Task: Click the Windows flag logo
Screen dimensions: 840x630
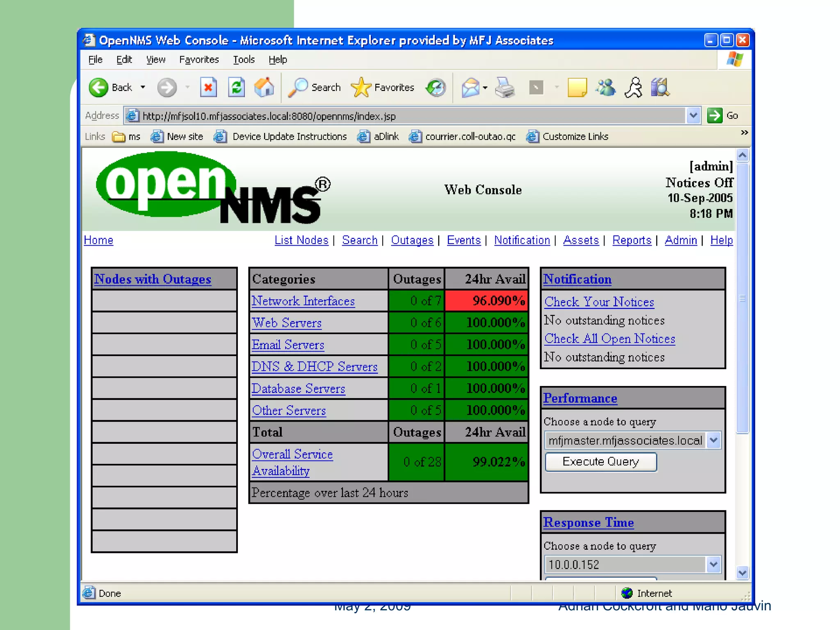Action: [x=735, y=59]
